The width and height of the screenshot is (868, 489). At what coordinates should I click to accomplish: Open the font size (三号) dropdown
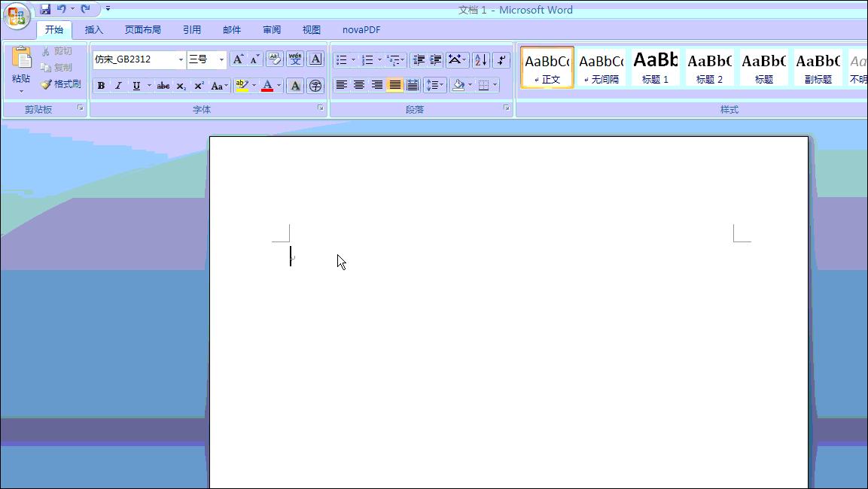pyautogui.click(x=221, y=59)
